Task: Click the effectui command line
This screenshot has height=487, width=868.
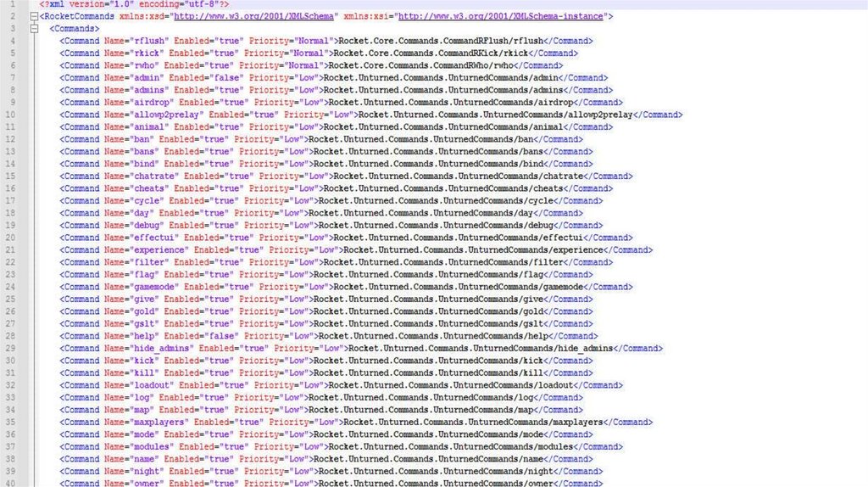Action: tap(346, 238)
